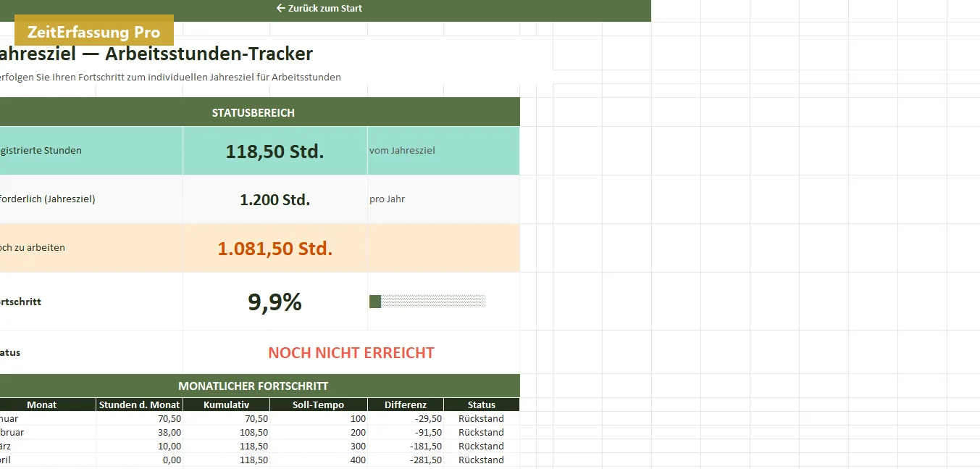The width and height of the screenshot is (980, 469).
Task: Click the ZeitErfassung Pro logo badge
Action: (x=94, y=32)
